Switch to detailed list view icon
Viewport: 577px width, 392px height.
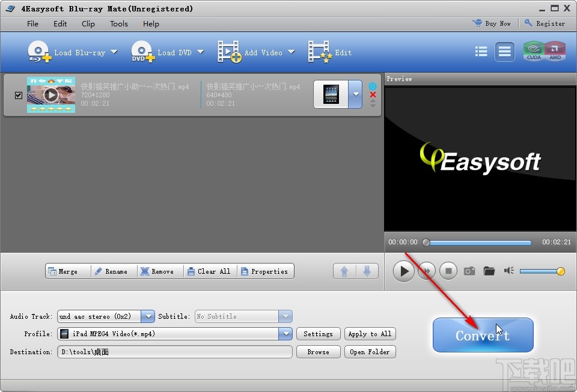point(504,52)
